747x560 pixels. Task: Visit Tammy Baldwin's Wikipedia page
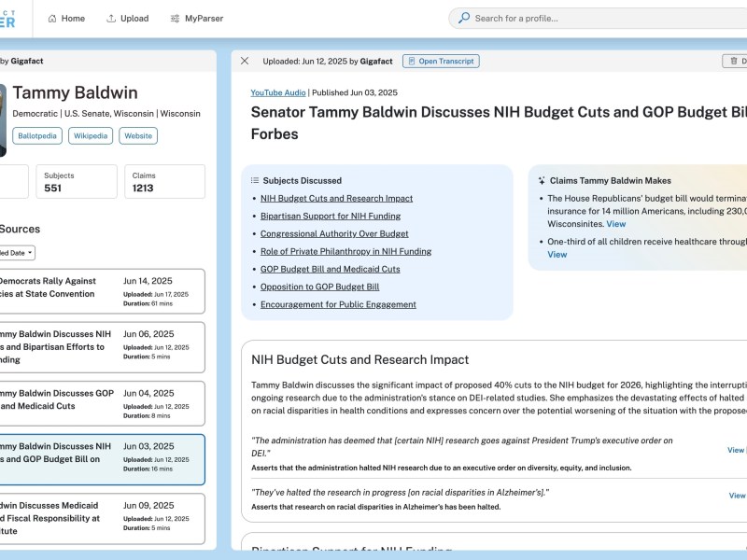pos(91,135)
